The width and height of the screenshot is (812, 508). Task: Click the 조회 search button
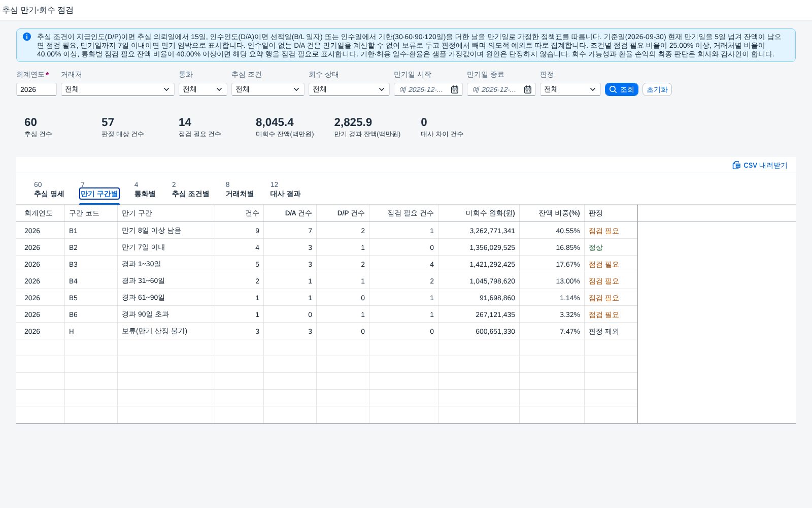(x=621, y=89)
